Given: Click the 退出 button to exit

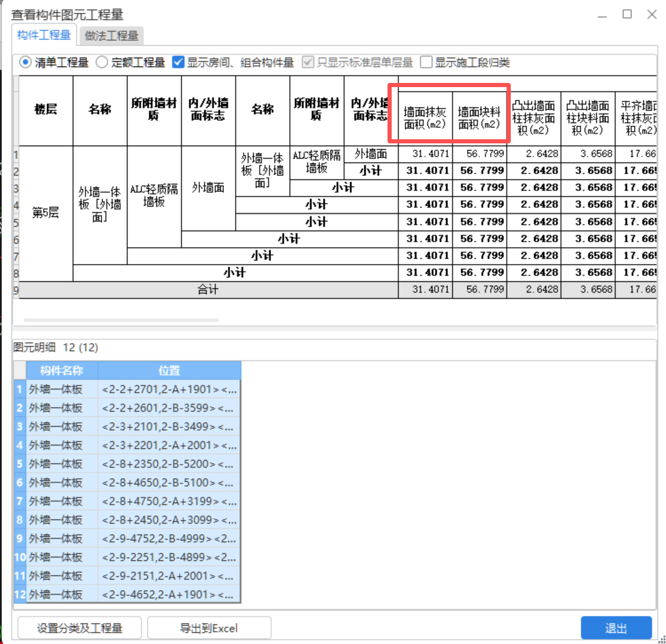Looking at the screenshot, I should pyautogui.click(x=616, y=627).
